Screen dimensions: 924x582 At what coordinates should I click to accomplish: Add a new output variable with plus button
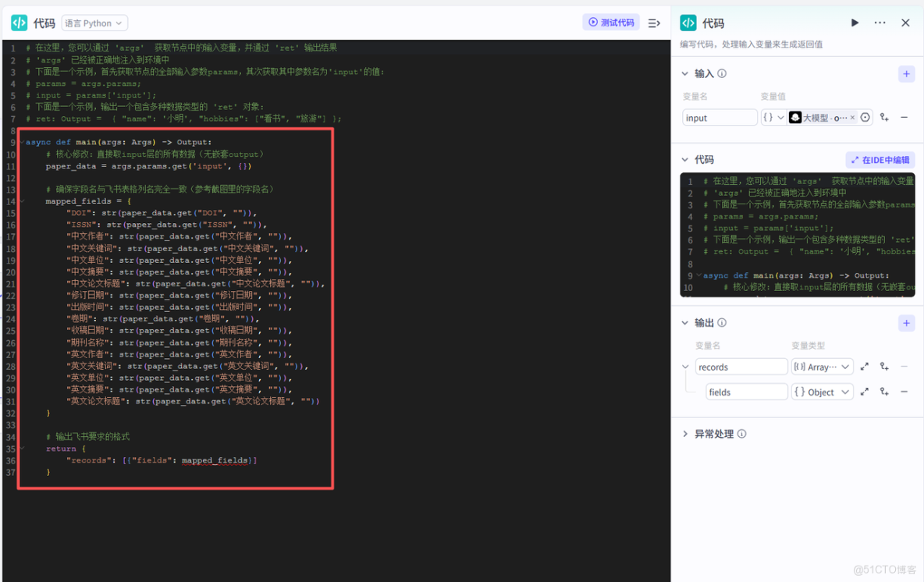coord(906,322)
